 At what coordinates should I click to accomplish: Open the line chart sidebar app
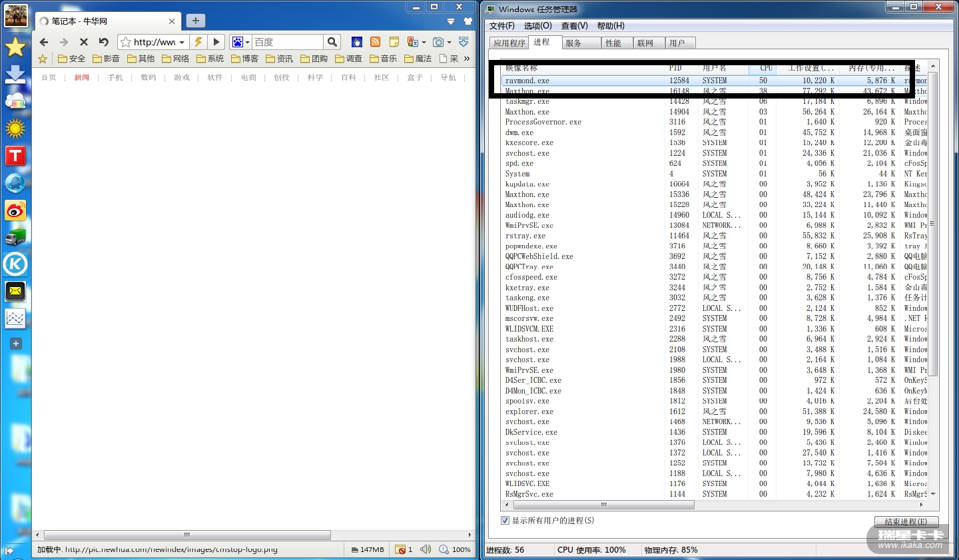15,318
